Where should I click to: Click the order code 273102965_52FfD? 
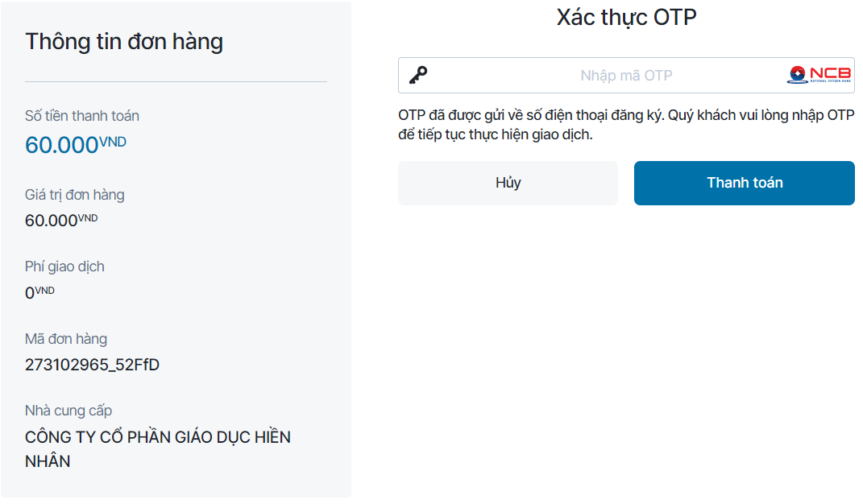pos(91,363)
